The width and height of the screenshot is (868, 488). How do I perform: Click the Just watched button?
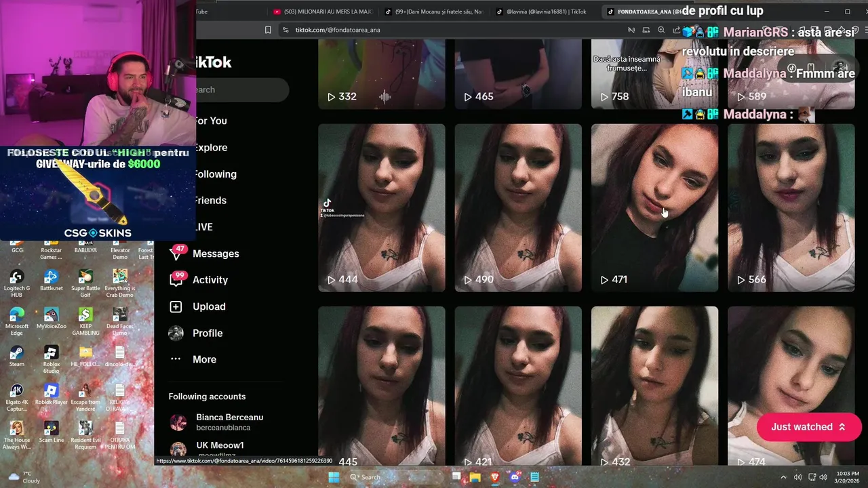(809, 427)
